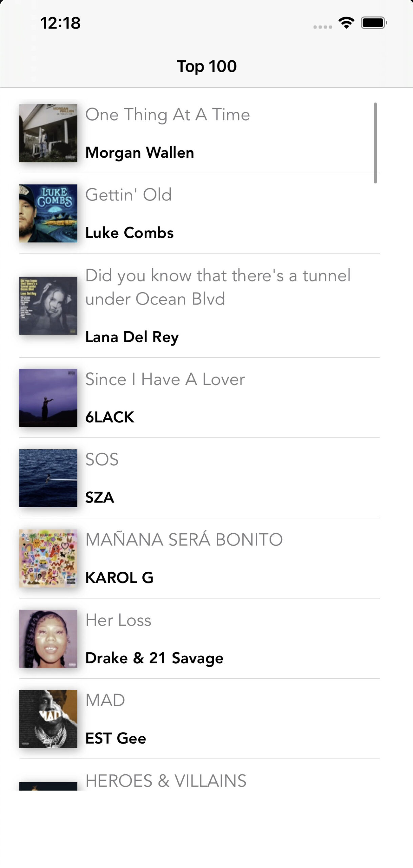The width and height of the screenshot is (413, 868).
Task: Open the SZA SOS ocean cover
Action: [x=48, y=478]
